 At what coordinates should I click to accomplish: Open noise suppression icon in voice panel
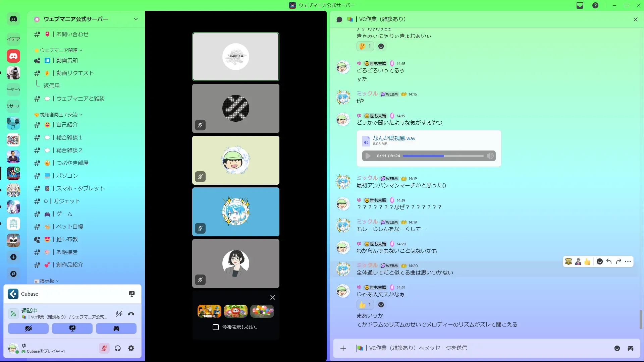(x=119, y=314)
